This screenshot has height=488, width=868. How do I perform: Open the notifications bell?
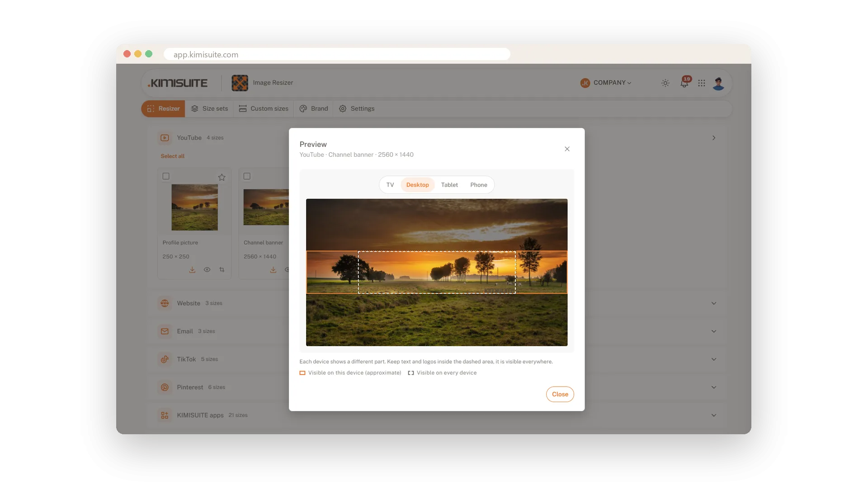[x=684, y=83]
